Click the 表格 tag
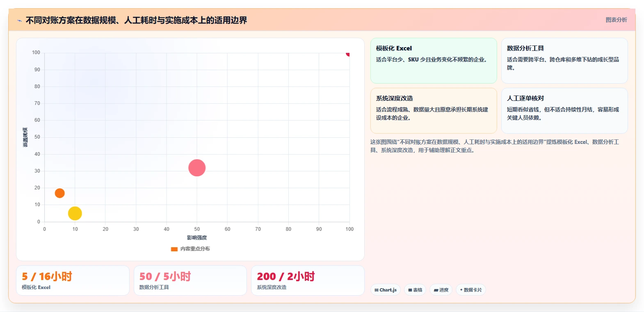644x312 pixels. coord(415,290)
